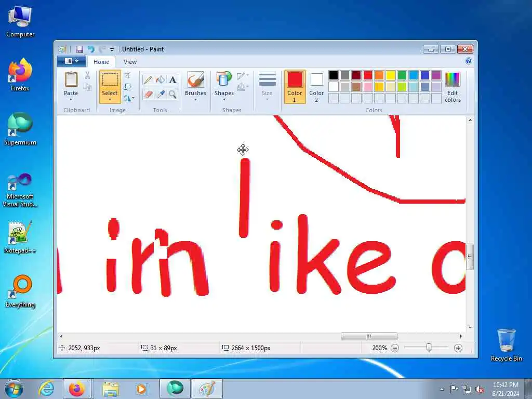Expand the Brushes dropdown arrow
Screen dimensions: 532x399
[195, 100]
